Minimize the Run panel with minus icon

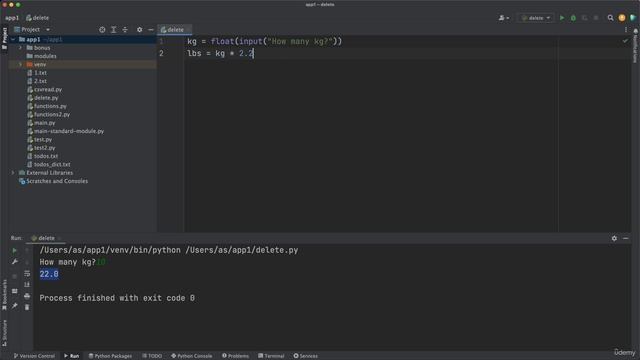[x=626, y=238]
